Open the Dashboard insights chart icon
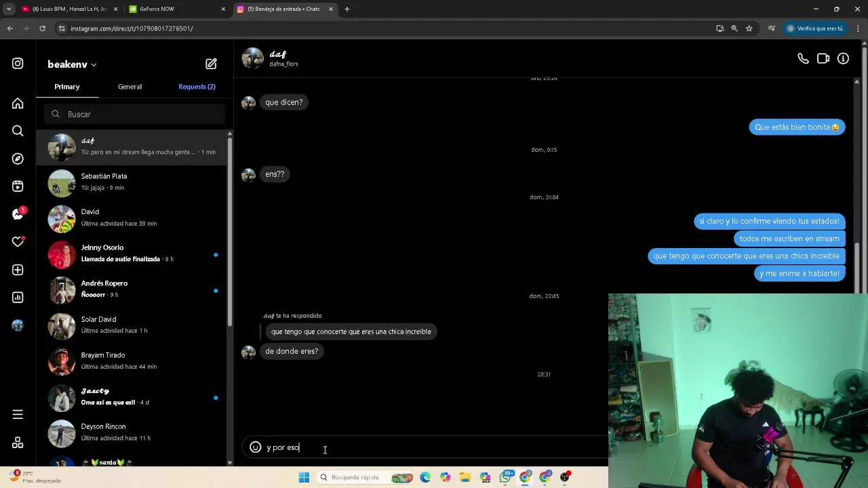 click(18, 298)
